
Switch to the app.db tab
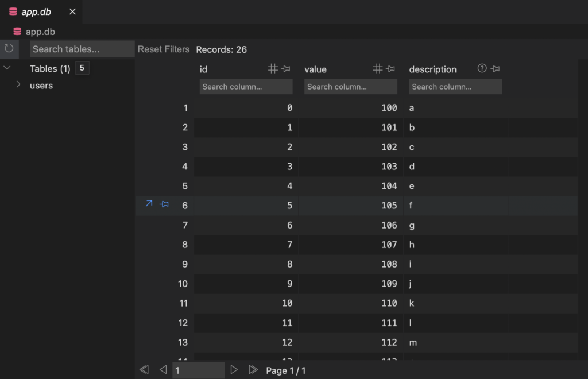36,11
